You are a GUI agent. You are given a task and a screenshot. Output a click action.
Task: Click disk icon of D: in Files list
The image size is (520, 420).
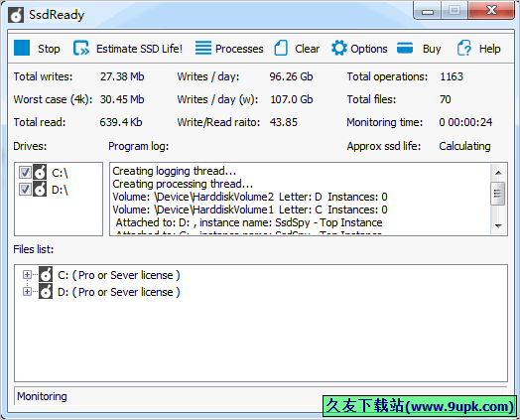(46, 291)
